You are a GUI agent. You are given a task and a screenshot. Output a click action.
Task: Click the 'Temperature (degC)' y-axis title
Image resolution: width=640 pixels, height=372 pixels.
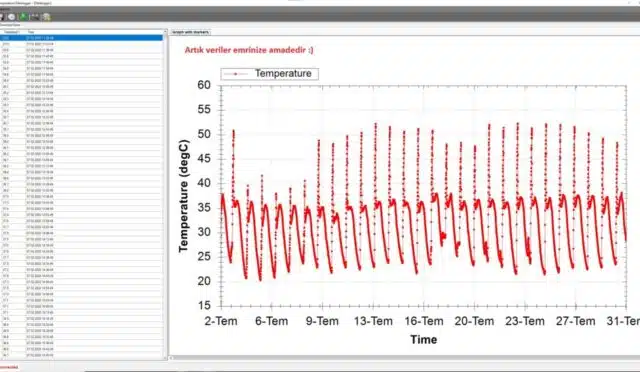pos(184,196)
